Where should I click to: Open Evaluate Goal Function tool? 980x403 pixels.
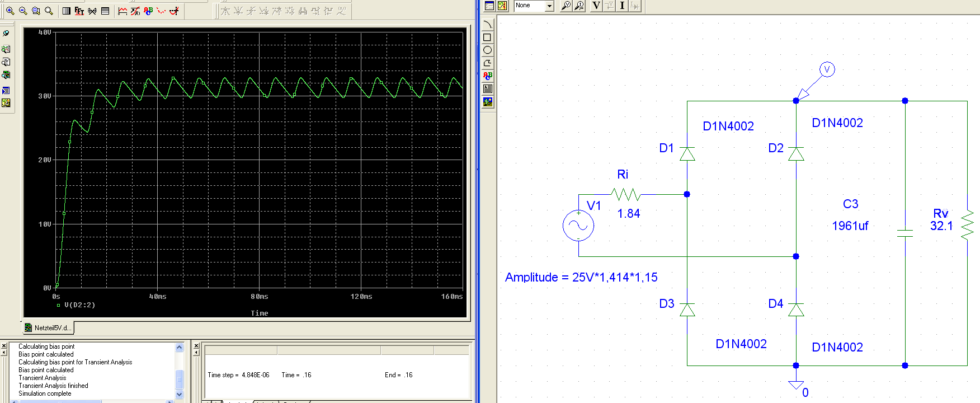coord(135,11)
